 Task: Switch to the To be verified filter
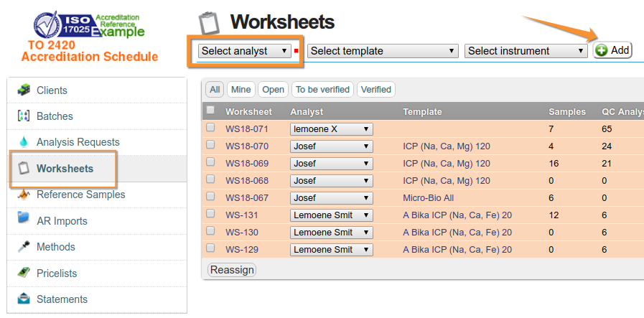coord(322,90)
